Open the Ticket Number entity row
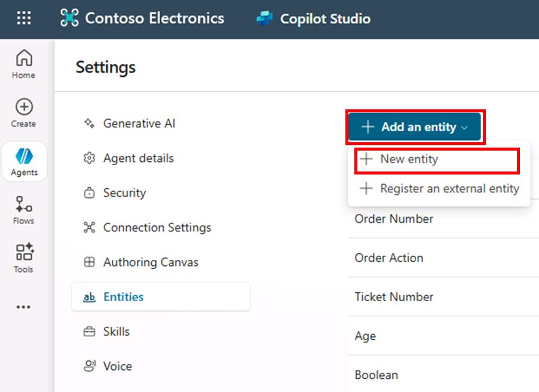Viewport: 539px width, 392px height. tap(443, 297)
